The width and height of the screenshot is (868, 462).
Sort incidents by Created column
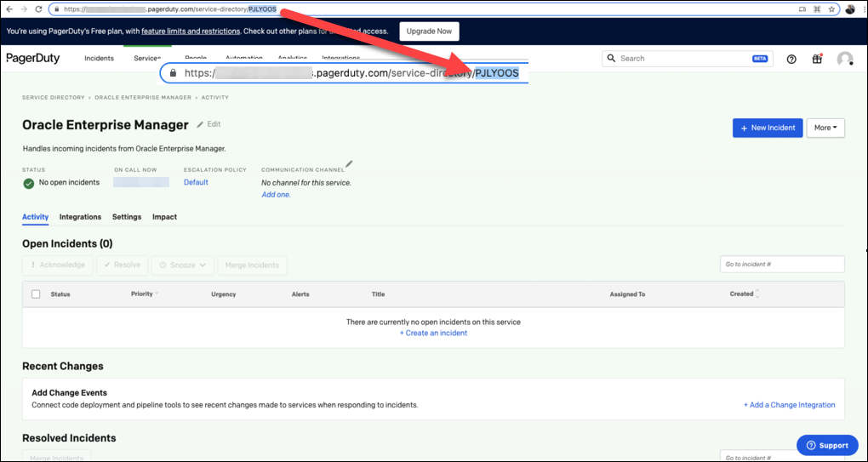pos(745,294)
